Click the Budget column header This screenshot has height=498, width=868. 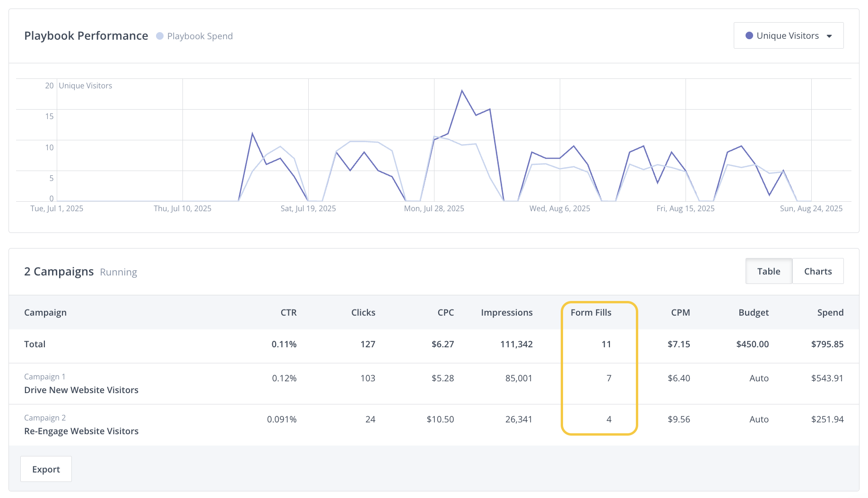[x=753, y=312]
